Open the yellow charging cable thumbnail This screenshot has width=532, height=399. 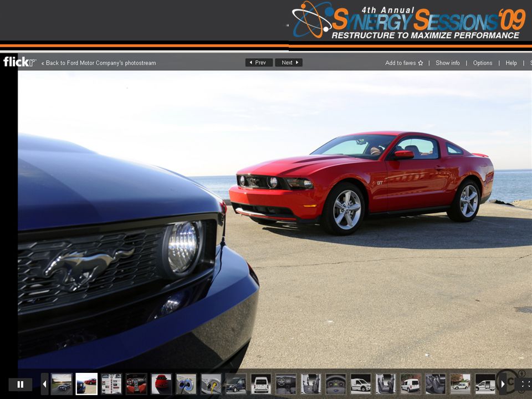211,383
